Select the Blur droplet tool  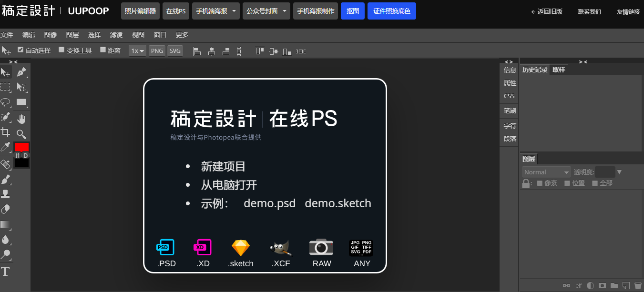pos(6,239)
